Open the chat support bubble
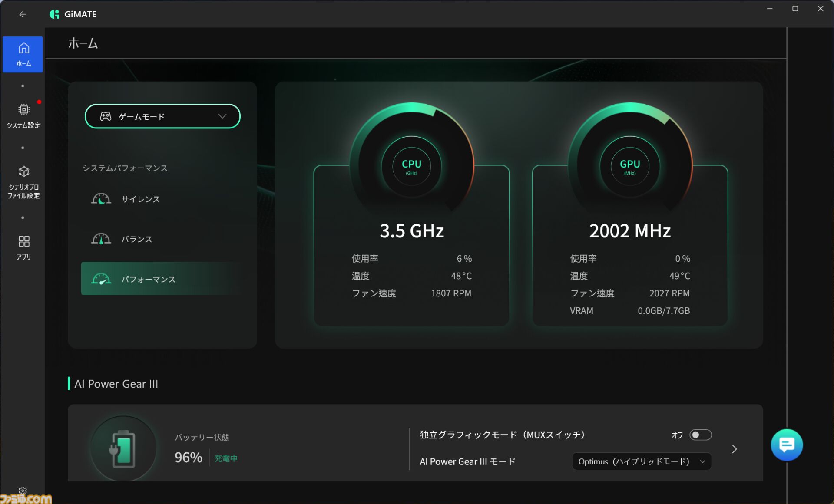834x504 pixels. tap(787, 445)
